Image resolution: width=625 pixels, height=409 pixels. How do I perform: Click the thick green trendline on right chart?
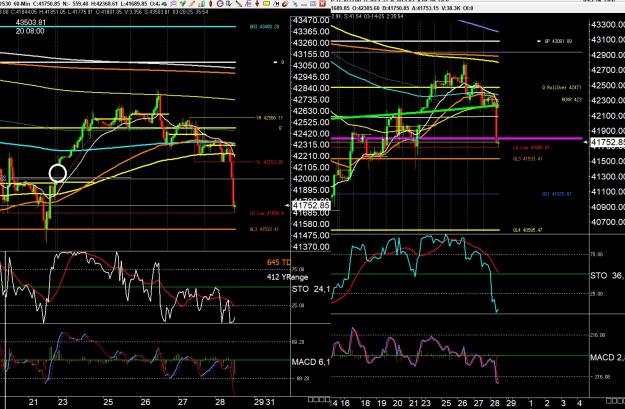coord(415,112)
